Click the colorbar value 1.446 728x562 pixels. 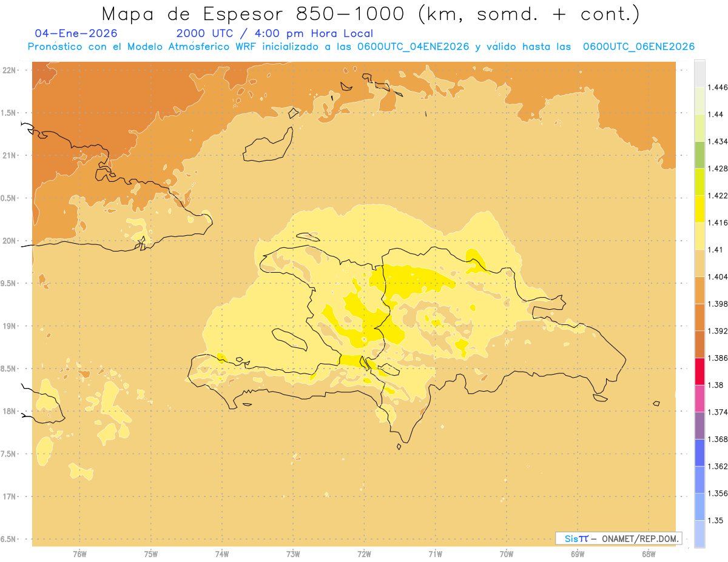[x=718, y=87]
